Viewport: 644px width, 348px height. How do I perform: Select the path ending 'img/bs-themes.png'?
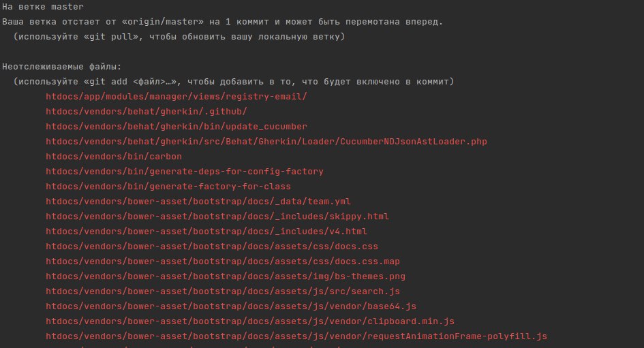click(x=226, y=276)
